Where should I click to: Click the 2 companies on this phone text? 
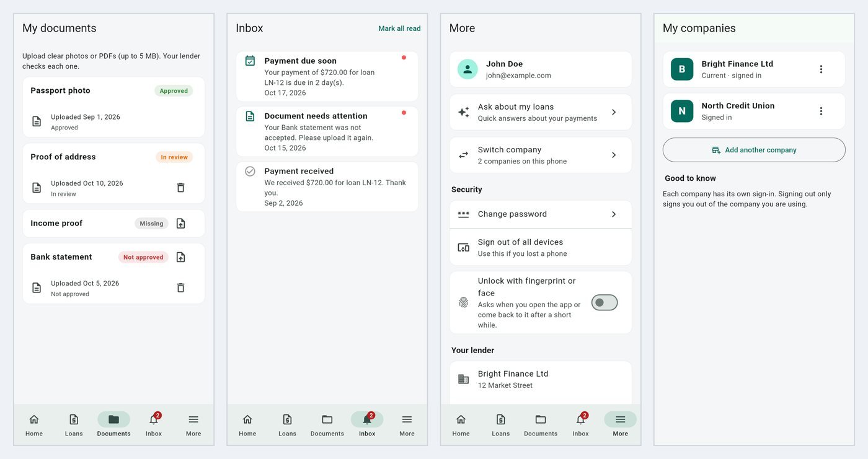point(523,161)
